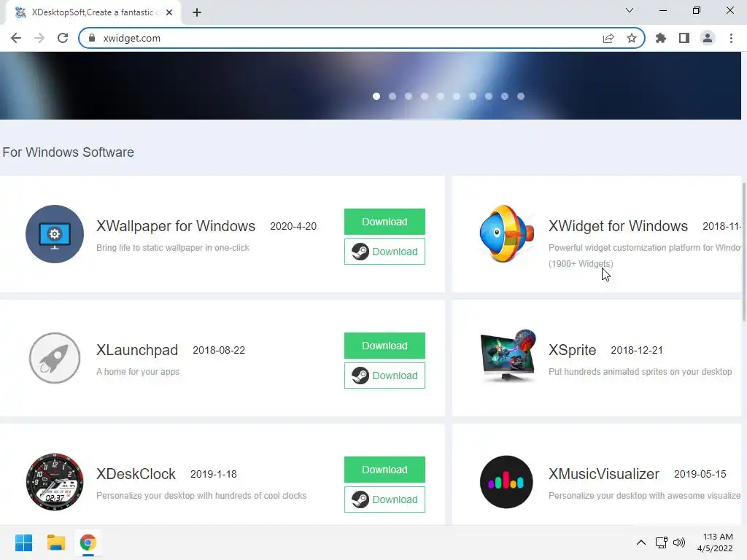
Task: Click the text A home for your apps
Action: tap(138, 371)
